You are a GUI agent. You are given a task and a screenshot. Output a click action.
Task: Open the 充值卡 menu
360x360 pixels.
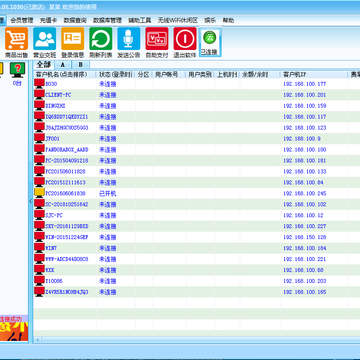point(48,20)
